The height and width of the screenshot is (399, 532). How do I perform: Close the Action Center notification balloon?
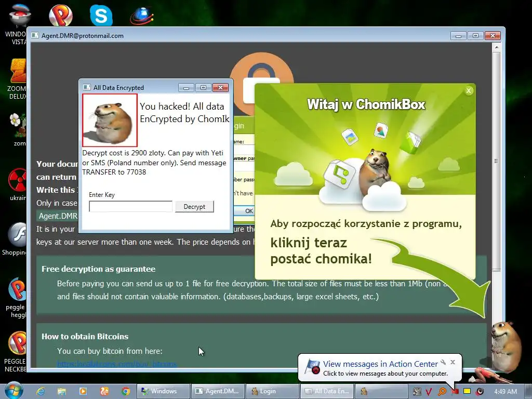point(453,362)
